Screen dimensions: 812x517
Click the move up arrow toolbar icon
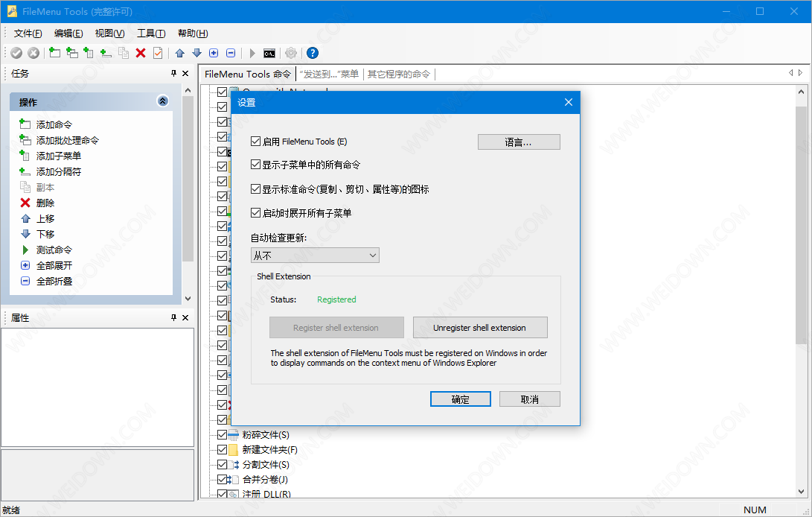click(179, 53)
